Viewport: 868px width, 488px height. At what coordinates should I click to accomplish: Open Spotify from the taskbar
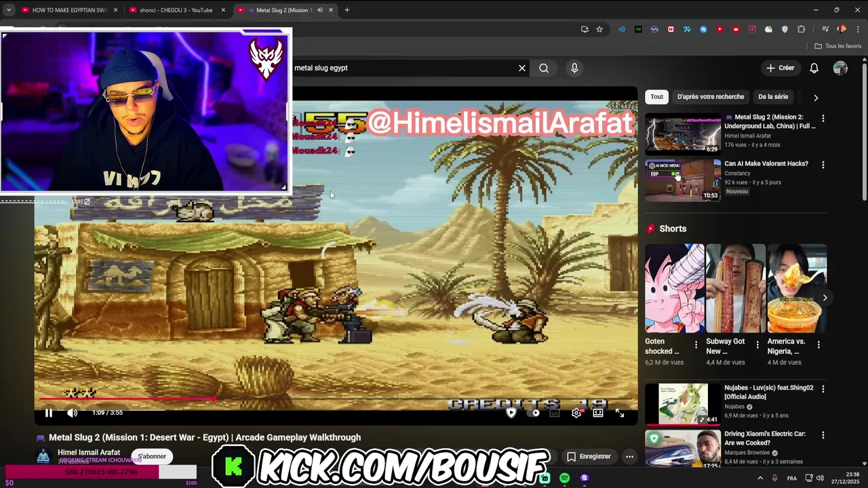click(x=564, y=479)
